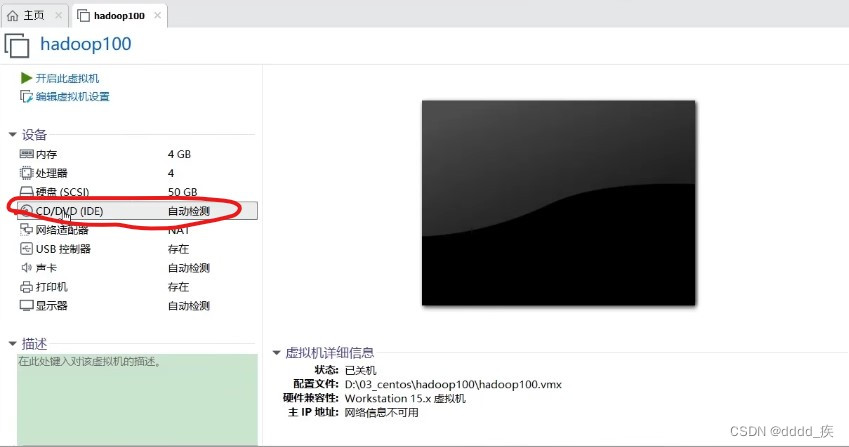Image resolution: width=849 pixels, height=447 pixels.
Task: Click 开启此虚拟机 link
Action: (x=67, y=78)
